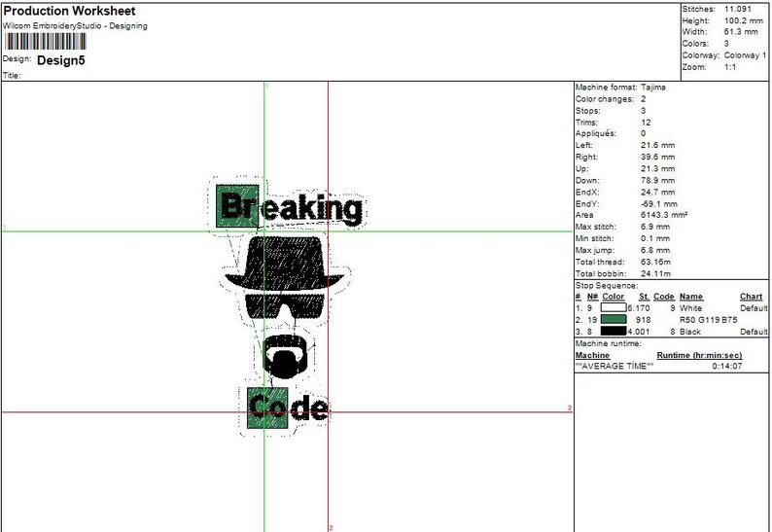The height and width of the screenshot is (532, 772).
Task: Click the black color swatch in stop sequence
Action: point(613,332)
